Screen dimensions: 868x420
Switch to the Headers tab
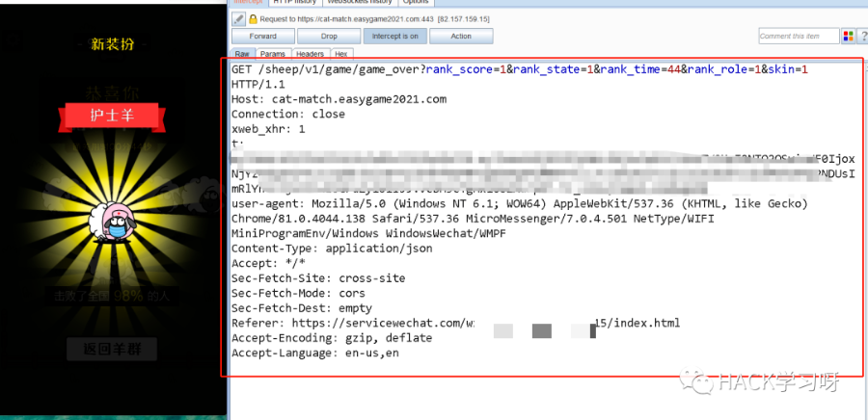click(310, 54)
